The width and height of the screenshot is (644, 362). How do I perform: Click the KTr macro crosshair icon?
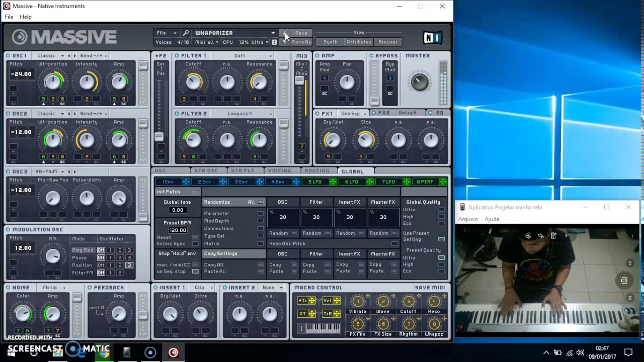pyautogui.click(x=312, y=301)
